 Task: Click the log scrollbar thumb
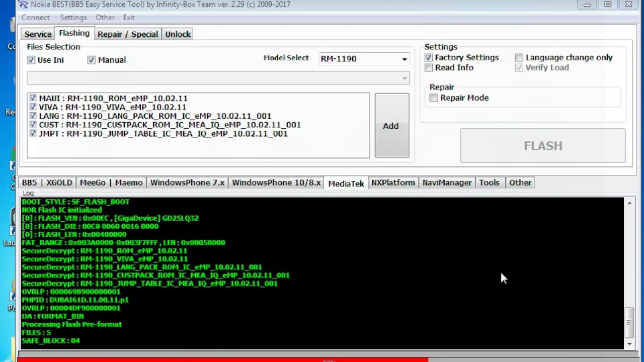(x=629, y=323)
